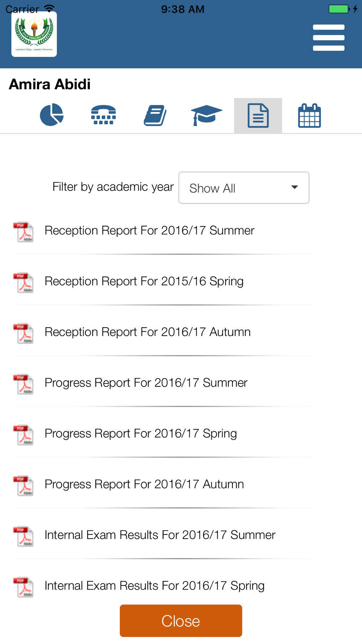
Task: Open Reception Report For 2016/17 Autumn
Action: click(148, 332)
